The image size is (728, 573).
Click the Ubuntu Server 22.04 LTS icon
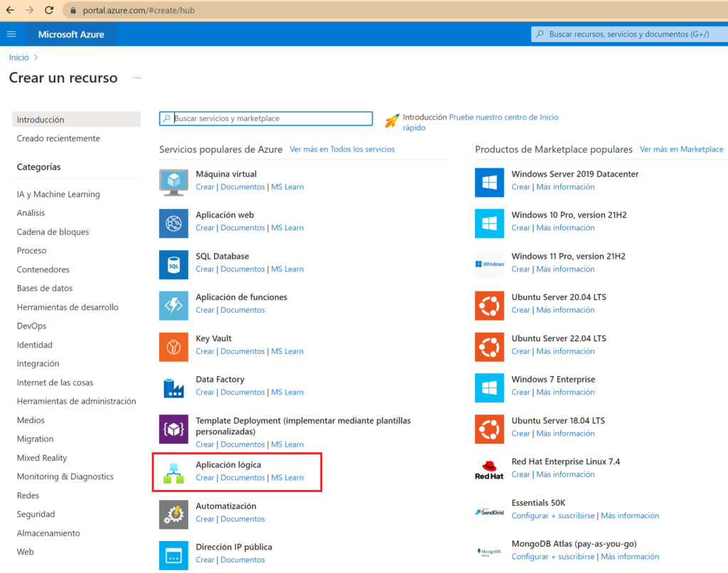point(489,347)
